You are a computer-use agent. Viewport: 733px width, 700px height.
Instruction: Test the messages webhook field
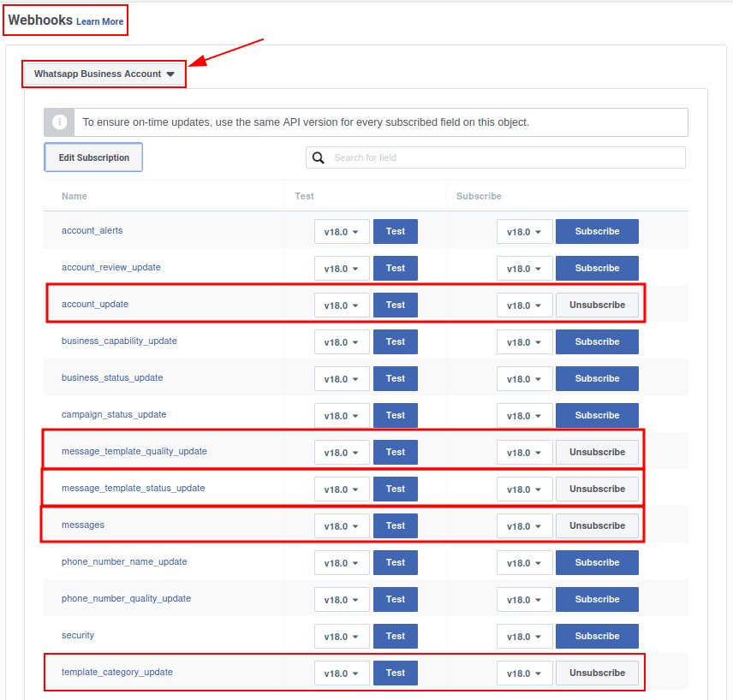pyautogui.click(x=395, y=525)
